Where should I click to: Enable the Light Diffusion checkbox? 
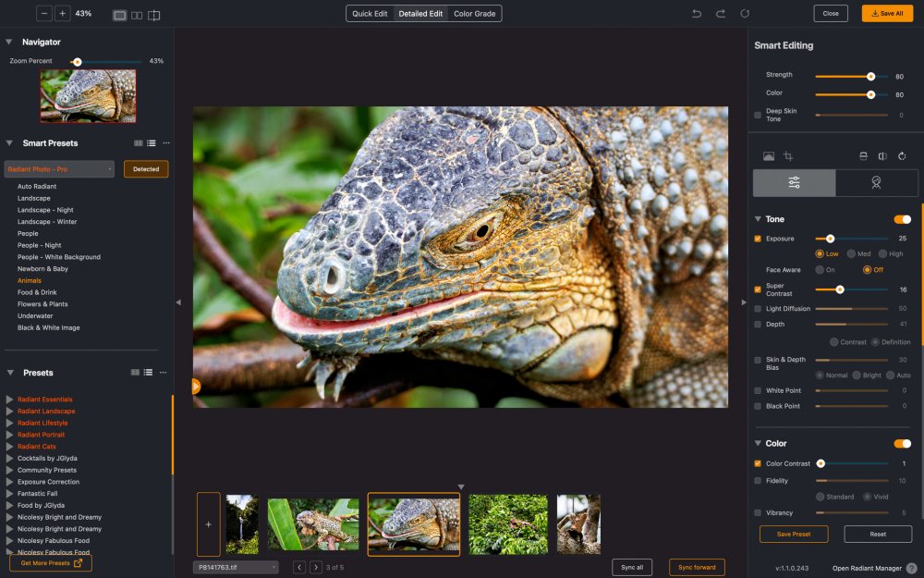tap(758, 309)
